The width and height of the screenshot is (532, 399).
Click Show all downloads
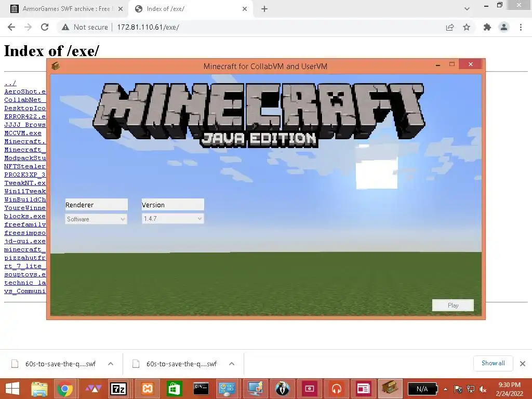(x=493, y=363)
